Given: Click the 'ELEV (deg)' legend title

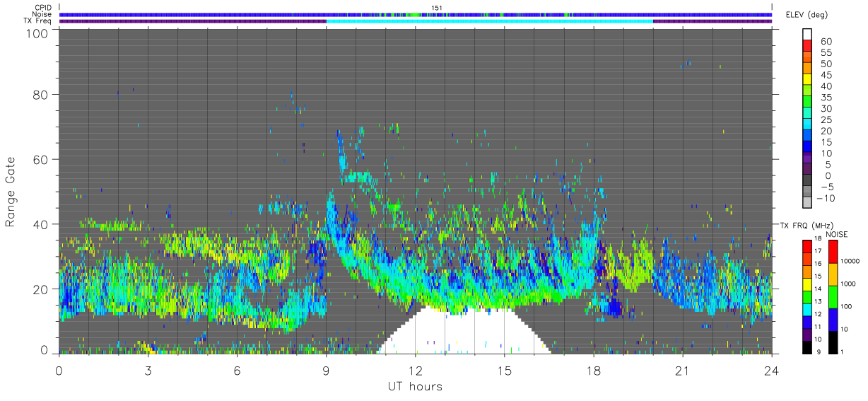Looking at the screenshot, I should click(807, 15).
